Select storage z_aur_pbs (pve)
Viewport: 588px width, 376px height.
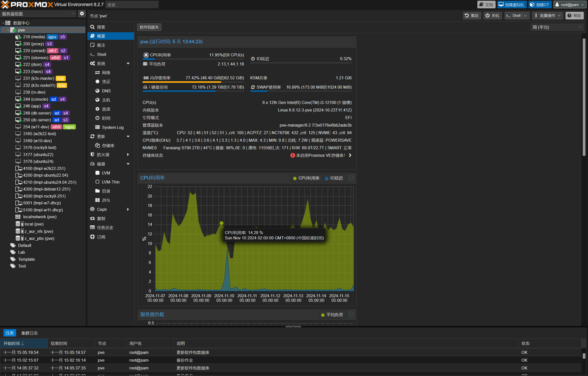click(x=43, y=239)
